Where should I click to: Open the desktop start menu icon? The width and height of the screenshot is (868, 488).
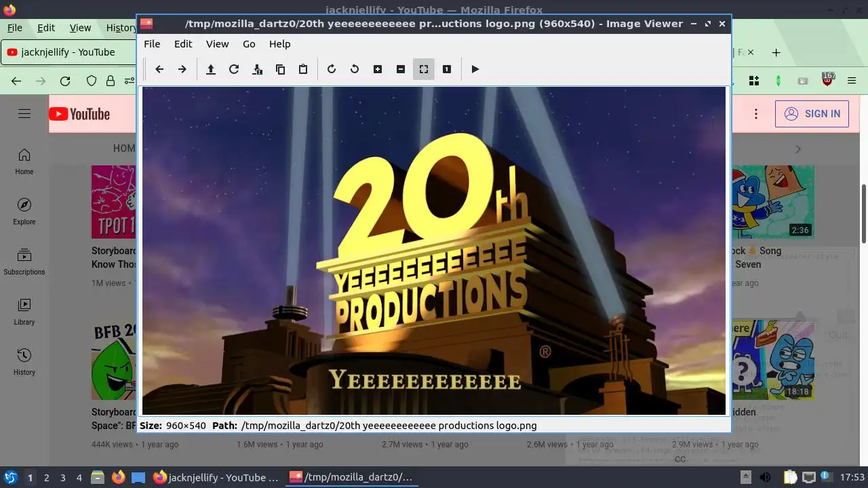click(10, 477)
